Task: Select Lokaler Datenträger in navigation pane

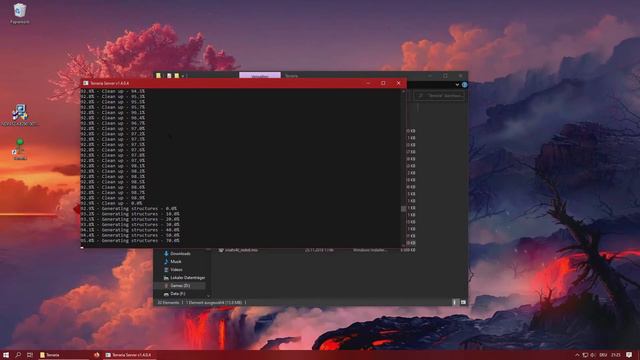Action: click(x=184, y=278)
